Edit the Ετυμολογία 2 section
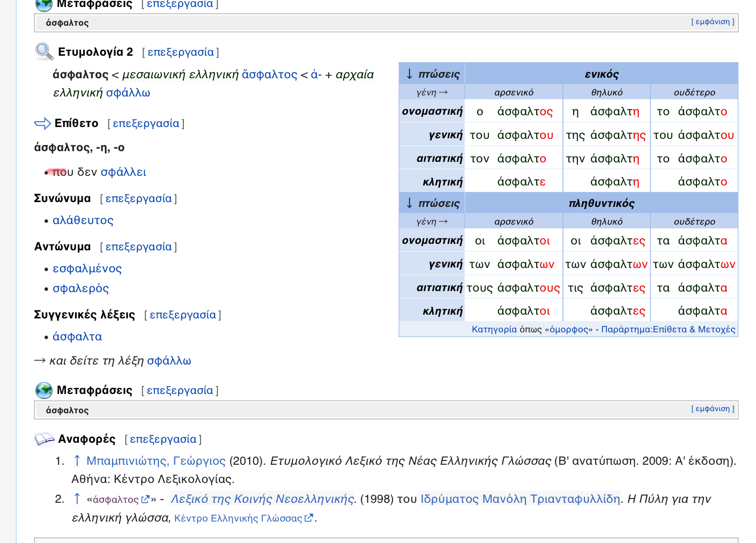The height and width of the screenshot is (543, 756). [x=181, y=52]
